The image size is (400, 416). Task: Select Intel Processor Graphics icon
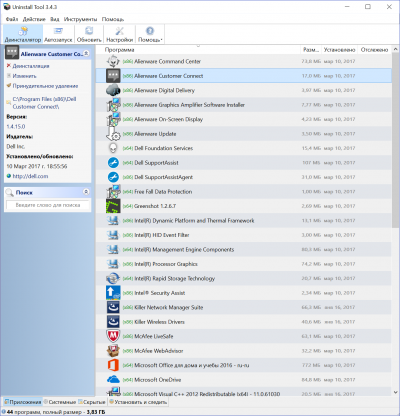click(113, 264)
